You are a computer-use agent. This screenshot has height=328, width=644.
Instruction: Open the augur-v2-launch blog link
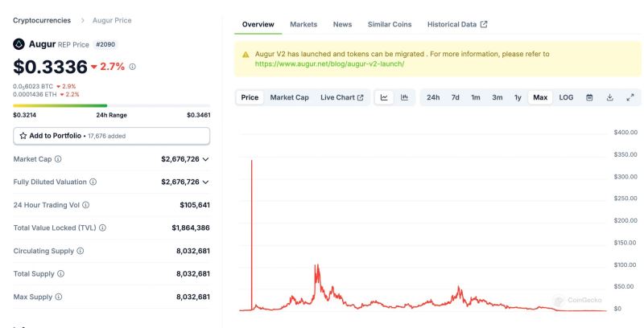(x=329, y=64)
